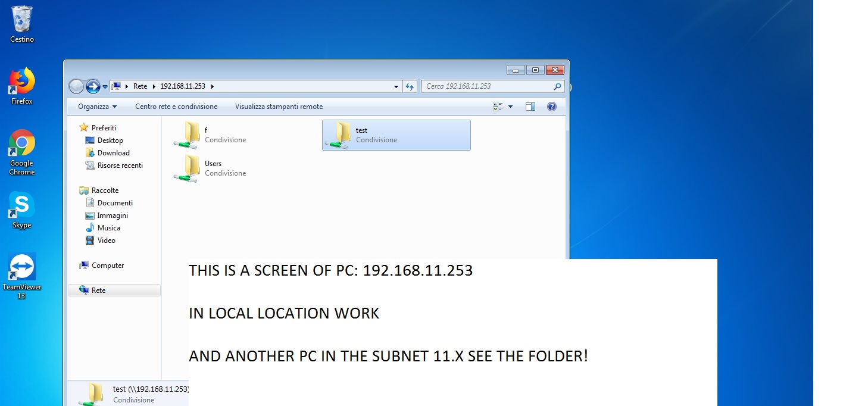Click the Explorer forward navigation arrow
The height and width of the screenshot is (406, 868).
pos(93,86)
